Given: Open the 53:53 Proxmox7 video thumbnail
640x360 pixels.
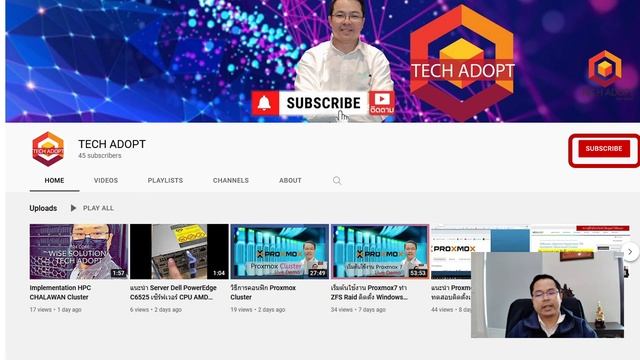Looking at the screenshot, I should (x=380, y=251).
